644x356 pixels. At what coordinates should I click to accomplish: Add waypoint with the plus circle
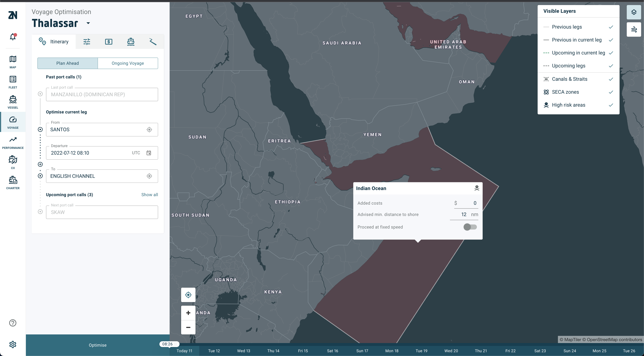click(40, 164)
